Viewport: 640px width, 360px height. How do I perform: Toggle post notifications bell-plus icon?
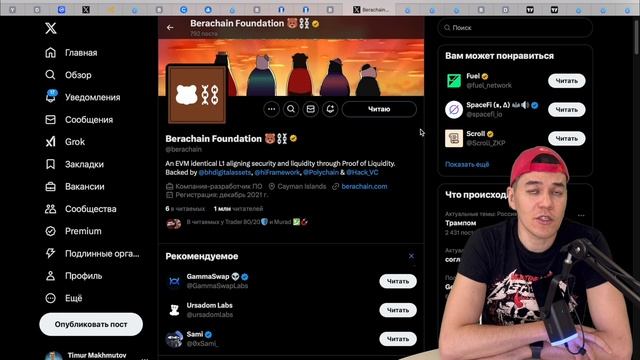click(330, 109)
